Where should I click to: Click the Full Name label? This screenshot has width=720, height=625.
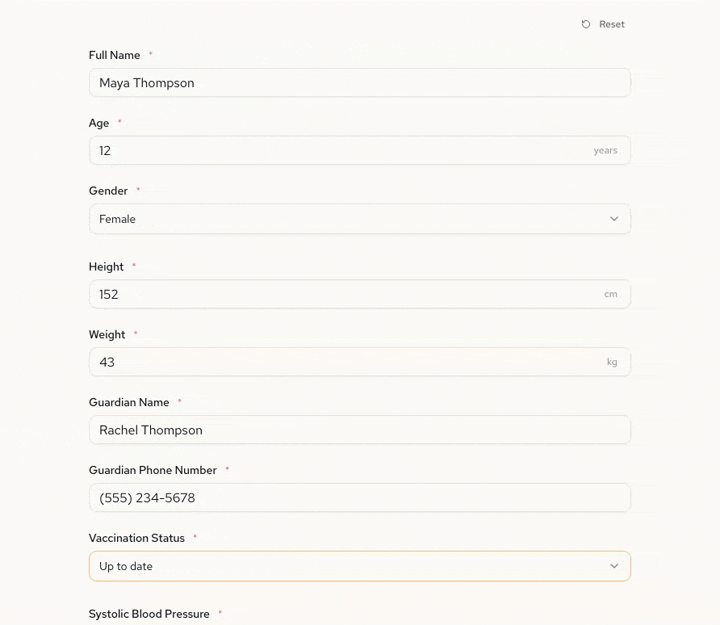(x=114, y=56)
